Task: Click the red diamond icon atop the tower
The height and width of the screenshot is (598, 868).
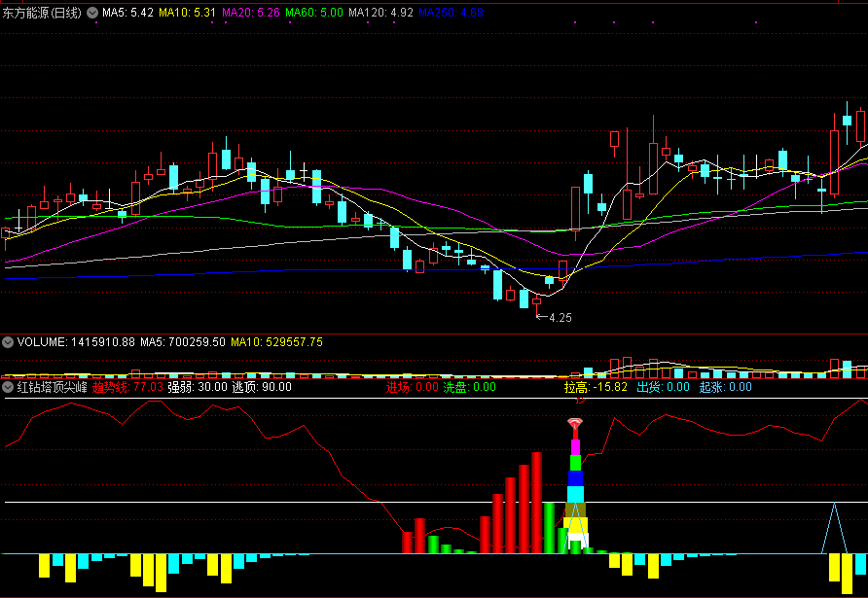Action: tap(575, 424)
